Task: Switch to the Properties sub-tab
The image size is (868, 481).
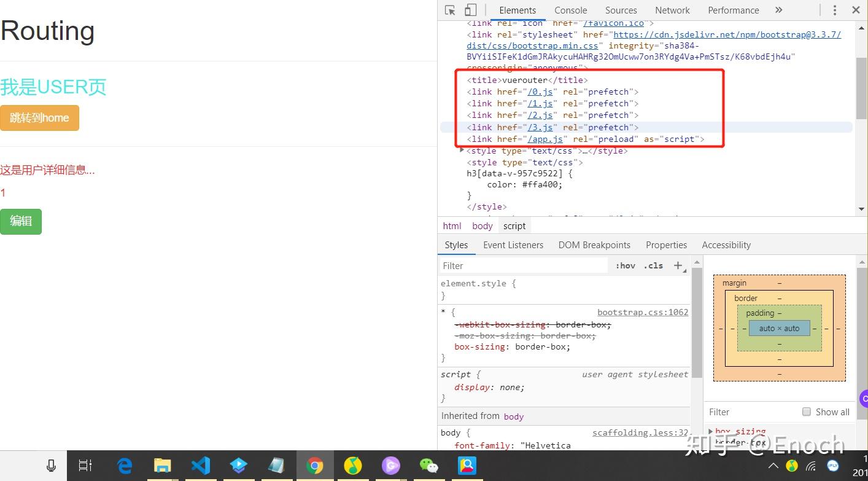Action: pos(666,244)
